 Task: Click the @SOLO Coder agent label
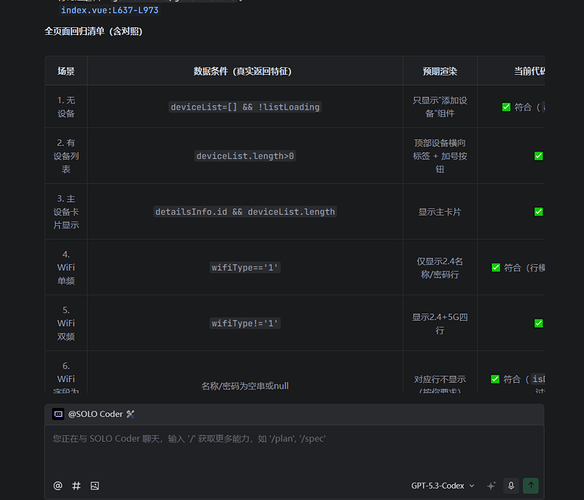pos(95,414)
